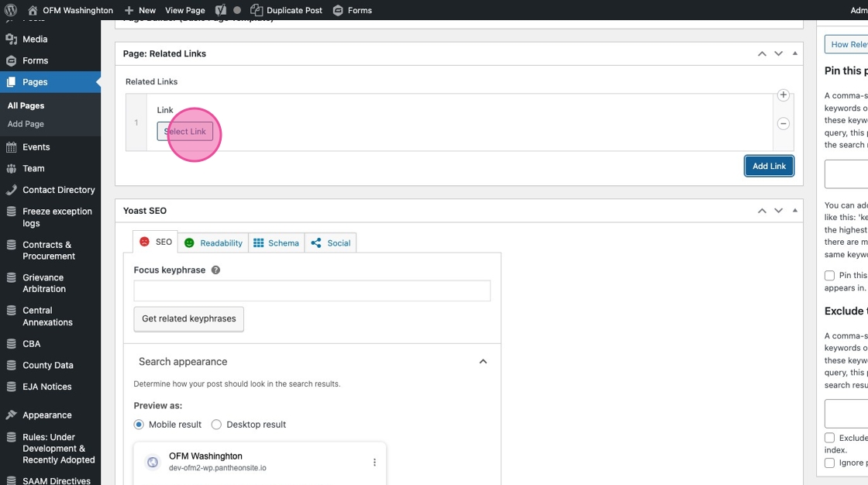Screen dimensions: 868x485
Task: Switch to the Social tab
Action: click(330, 243)
